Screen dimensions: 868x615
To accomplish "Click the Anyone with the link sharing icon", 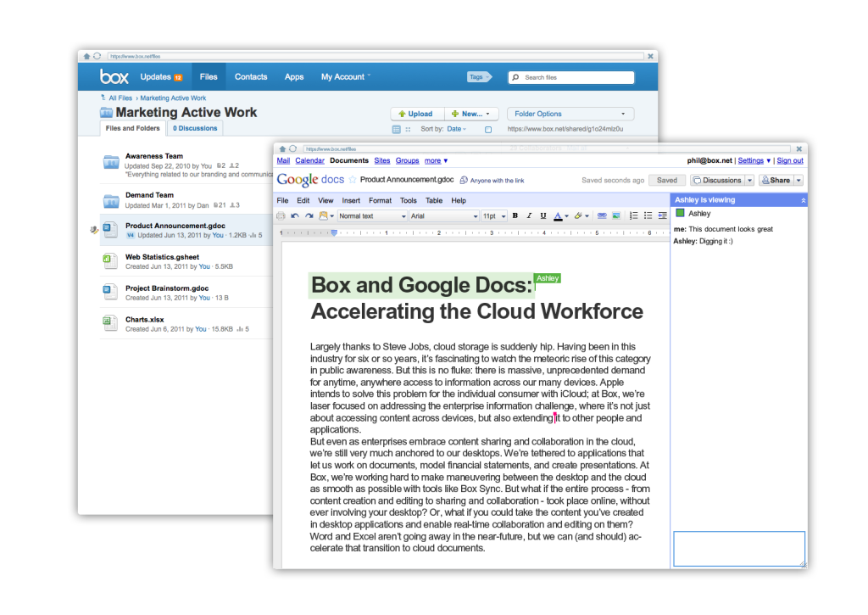I will (x=464, y=180).
